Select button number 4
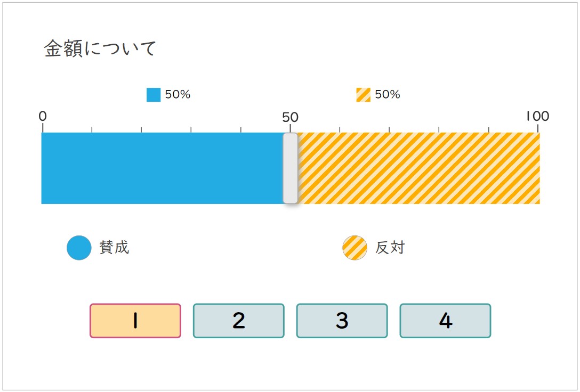580x392 pixels. point(445,321)
